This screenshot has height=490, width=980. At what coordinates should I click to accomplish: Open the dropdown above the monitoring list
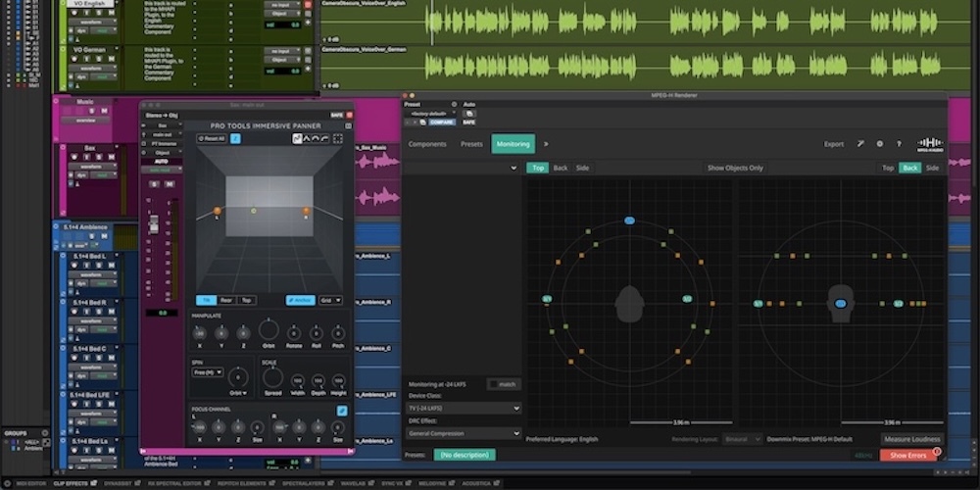click(x=462, y=168)
